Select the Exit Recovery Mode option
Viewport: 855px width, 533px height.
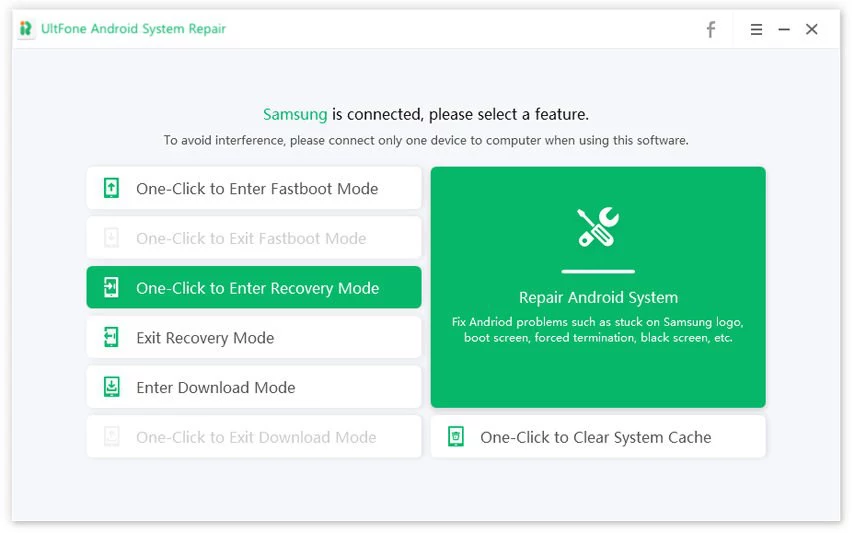205,338
